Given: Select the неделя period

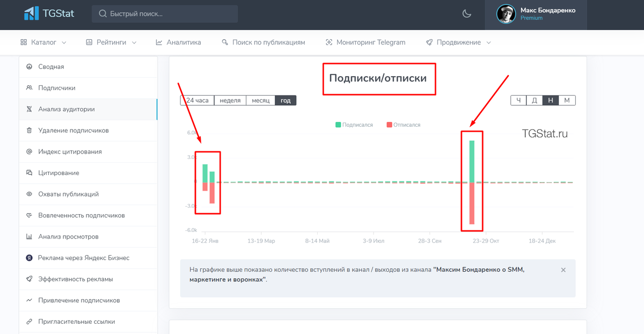Looking at the screenshot, I should [230, 100].
